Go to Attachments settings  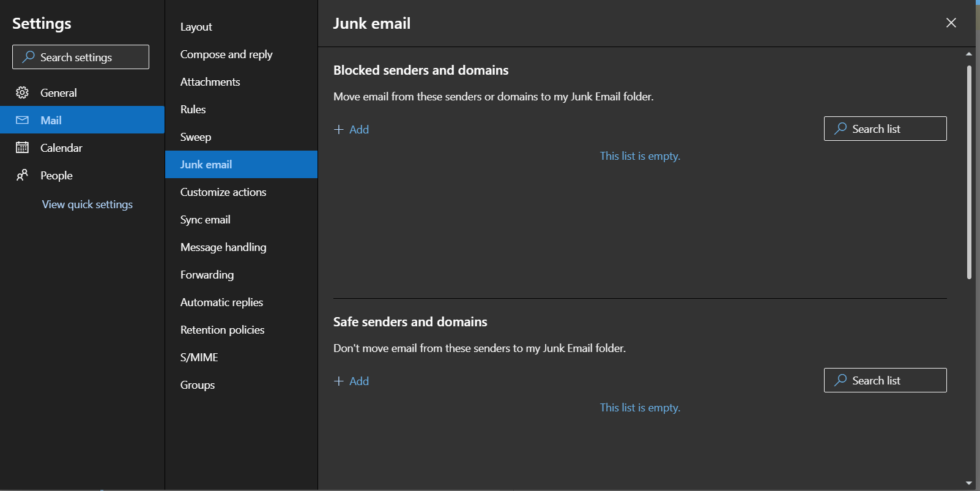pos(241,82)
